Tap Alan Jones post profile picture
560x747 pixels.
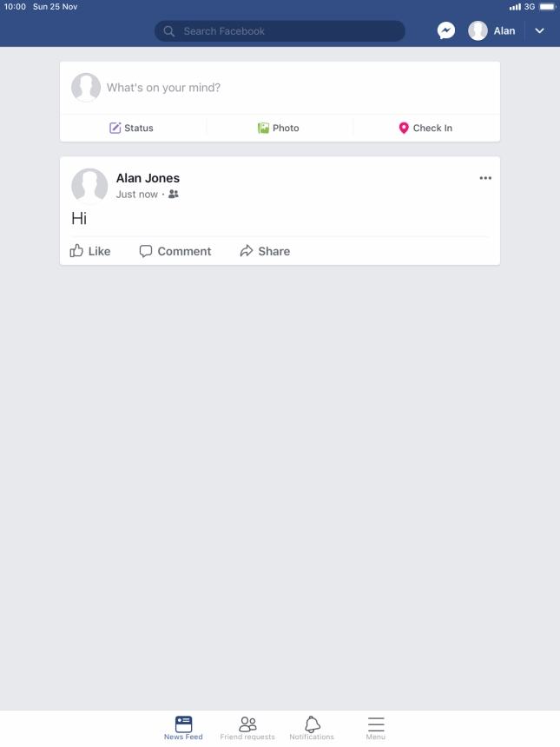[89, 186]
